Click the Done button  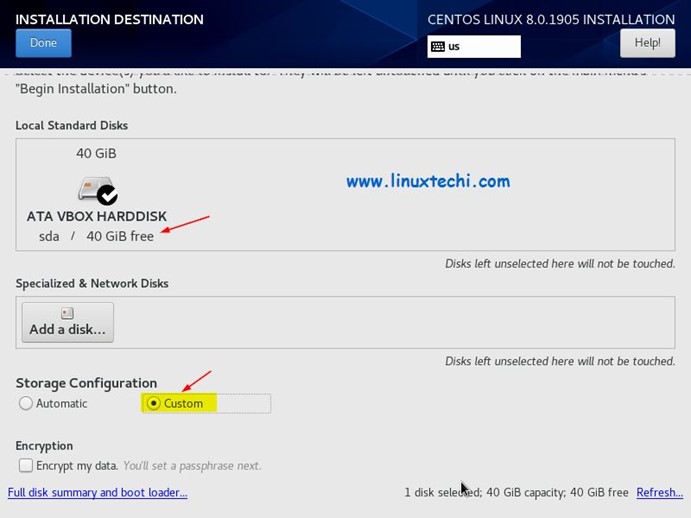point(43,43)
